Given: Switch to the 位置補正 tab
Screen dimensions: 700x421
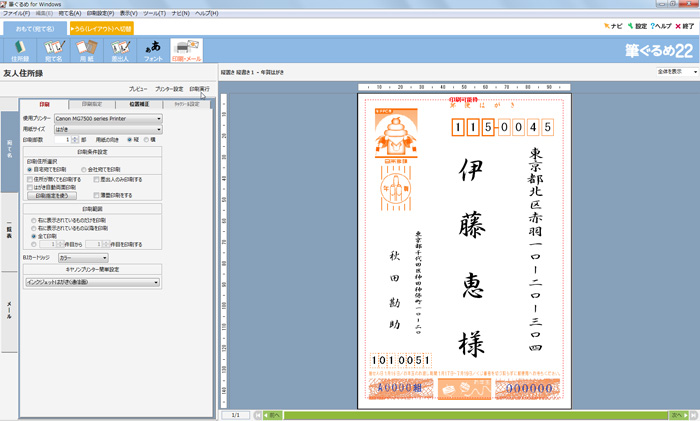Looking at the screenshot, I should tap(138, 104).
